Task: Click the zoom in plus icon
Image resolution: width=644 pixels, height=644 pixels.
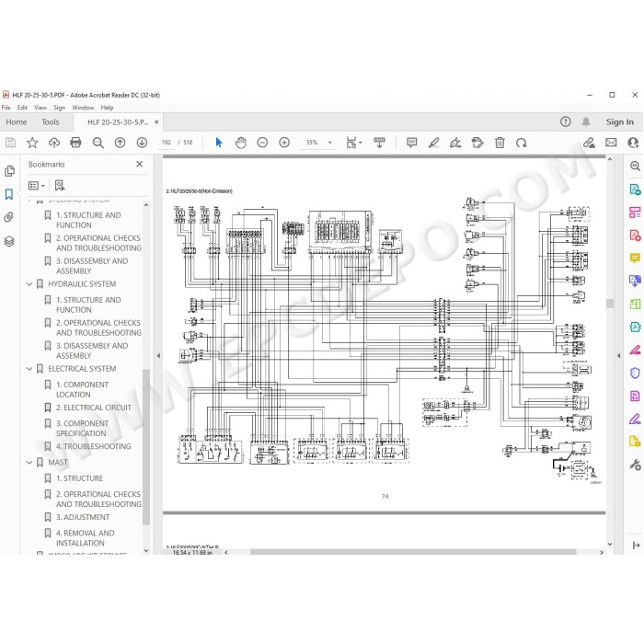Action: click(x=284, y=143)
